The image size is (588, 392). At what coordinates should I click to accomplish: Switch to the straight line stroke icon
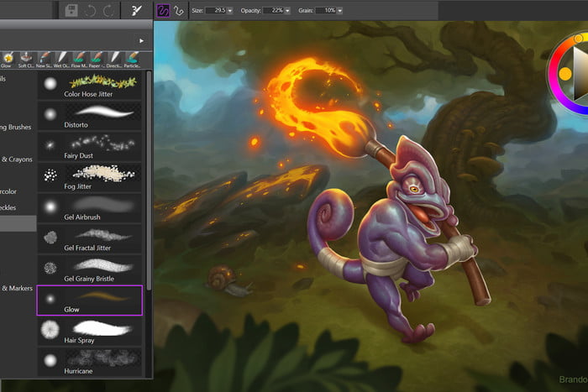coord(178,11)
